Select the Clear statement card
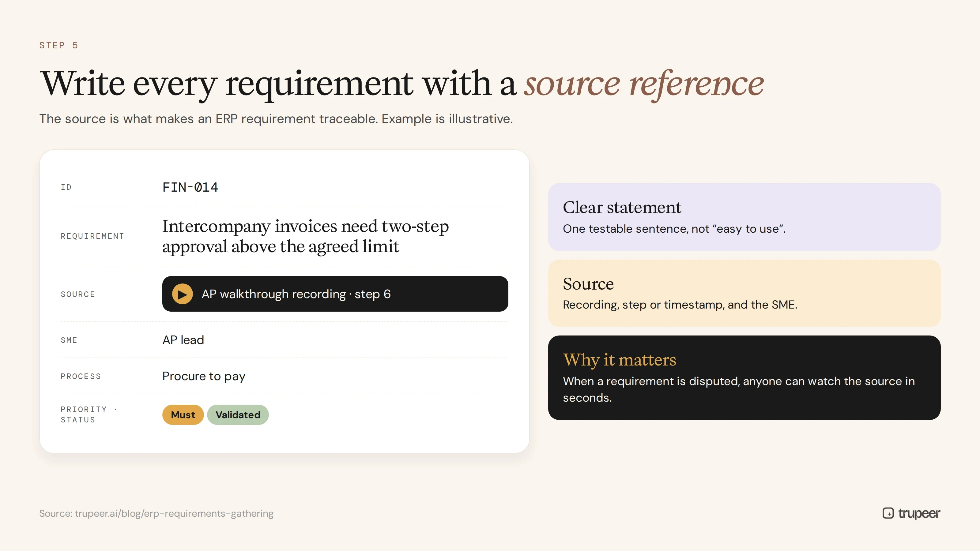The width and height of the screenshot is (980, 551). pyautogui.click(x=744, y=217)
